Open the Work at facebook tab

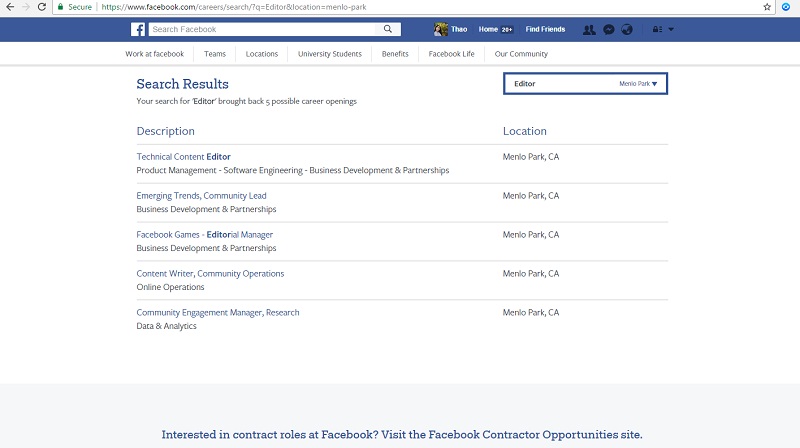[x=155, y=54]
